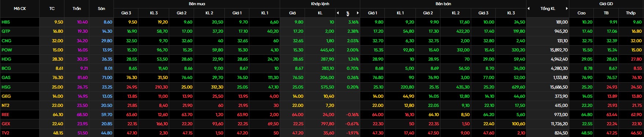Sort table by Mã CK column header

[20, 8]
